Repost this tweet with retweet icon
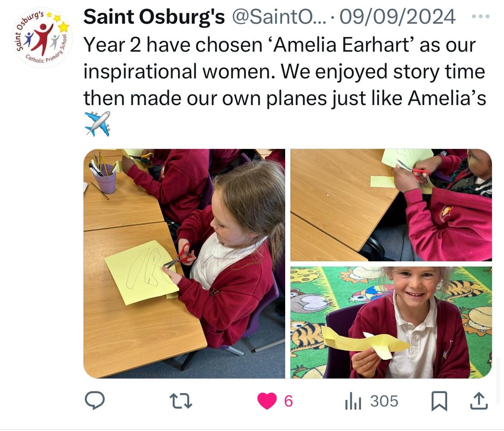 click(x=180, y=401)
